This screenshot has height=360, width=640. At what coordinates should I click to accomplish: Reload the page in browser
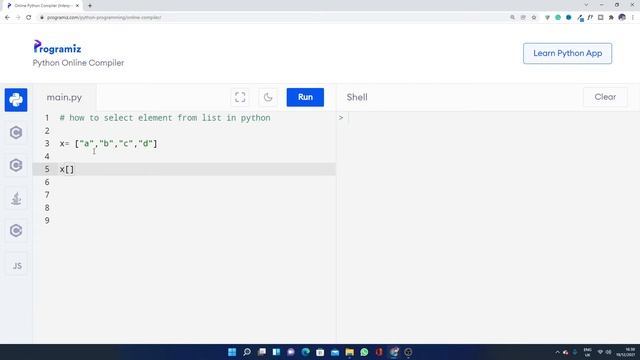pos(29,18)
